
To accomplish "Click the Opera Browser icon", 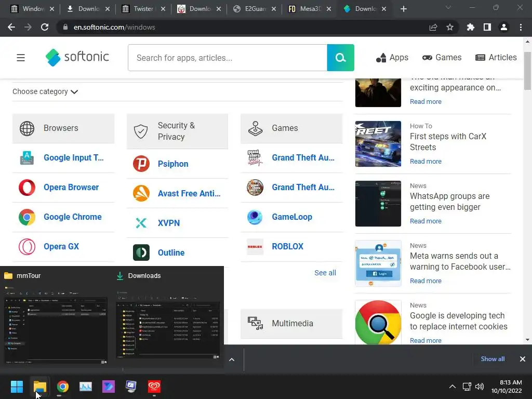I will point(27,187).
